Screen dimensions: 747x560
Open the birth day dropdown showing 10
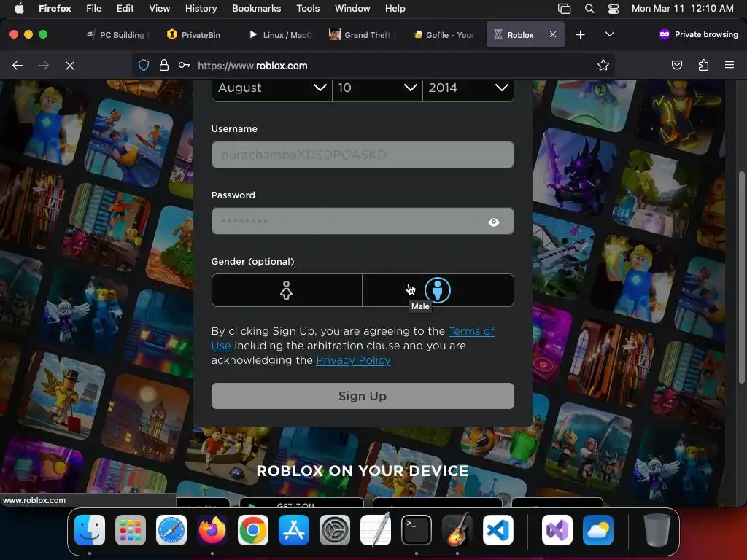coord(377,88)
